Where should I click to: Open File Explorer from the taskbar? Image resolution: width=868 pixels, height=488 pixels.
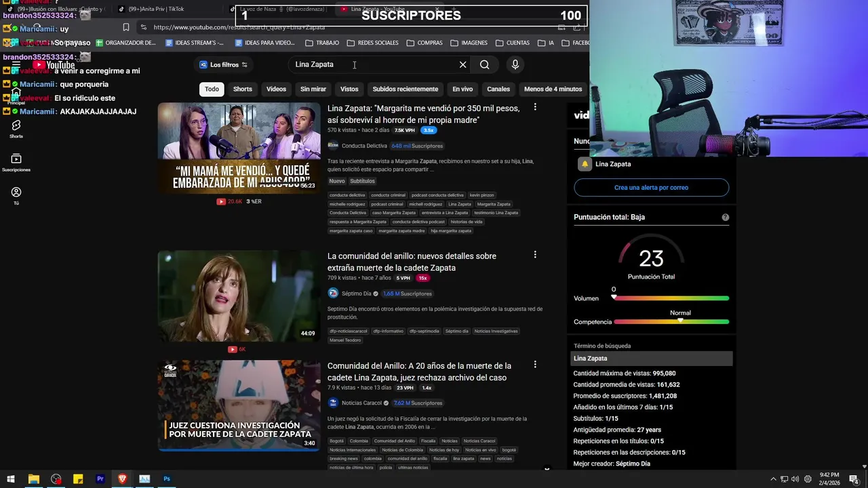pos(33,479)
